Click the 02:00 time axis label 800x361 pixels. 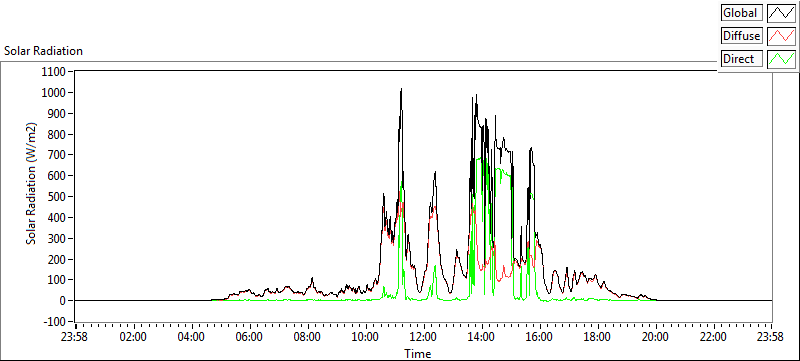[134, 337]
